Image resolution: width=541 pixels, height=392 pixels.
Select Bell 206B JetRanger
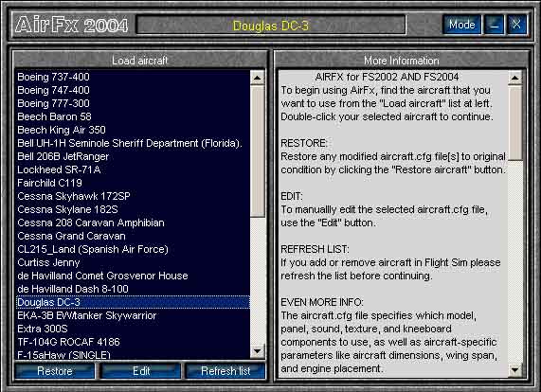click(133, 156)
